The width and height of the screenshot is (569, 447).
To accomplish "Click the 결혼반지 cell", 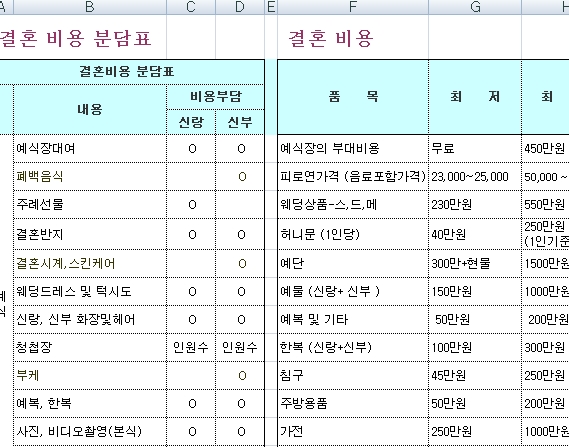I will coord(90,234).
